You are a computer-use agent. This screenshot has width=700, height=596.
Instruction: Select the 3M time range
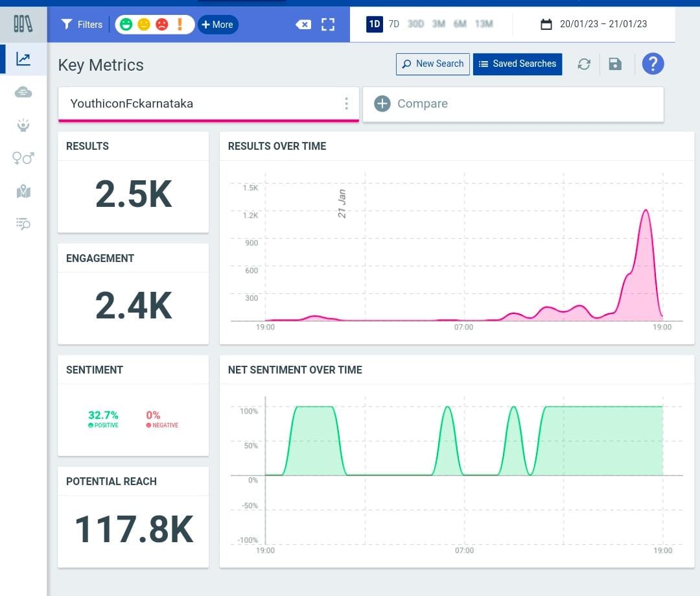tap(438, 24)
